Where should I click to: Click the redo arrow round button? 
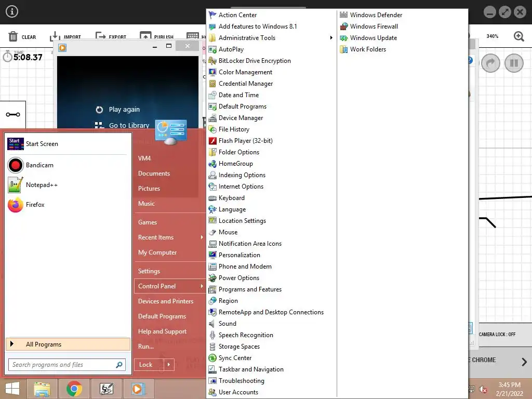[x=490, y=63]
